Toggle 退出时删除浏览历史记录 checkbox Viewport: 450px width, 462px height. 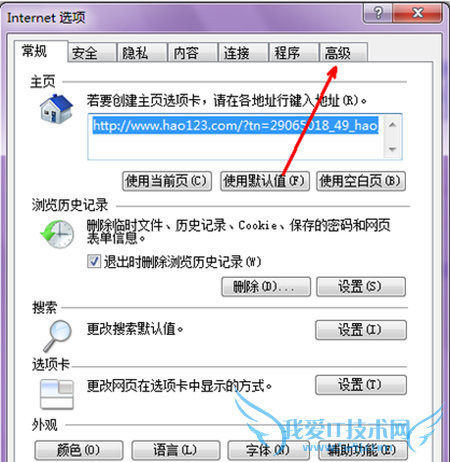coord(94,261)
